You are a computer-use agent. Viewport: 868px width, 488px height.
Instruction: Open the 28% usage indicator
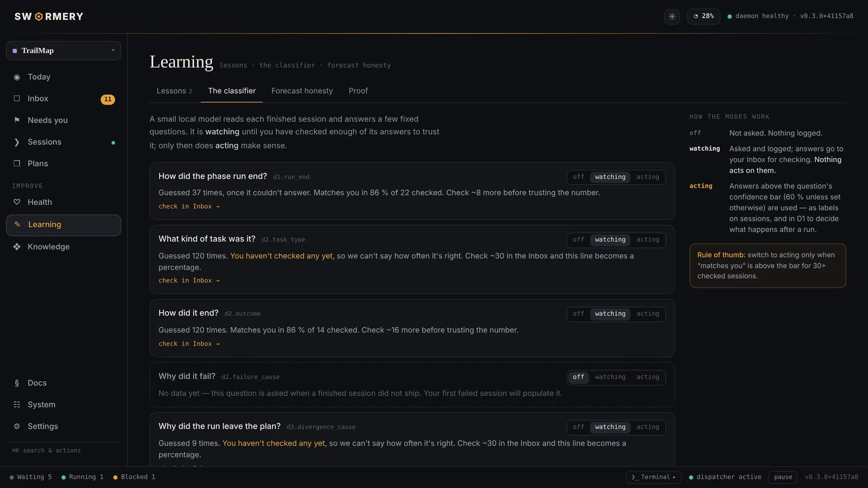tap(704, 16)
